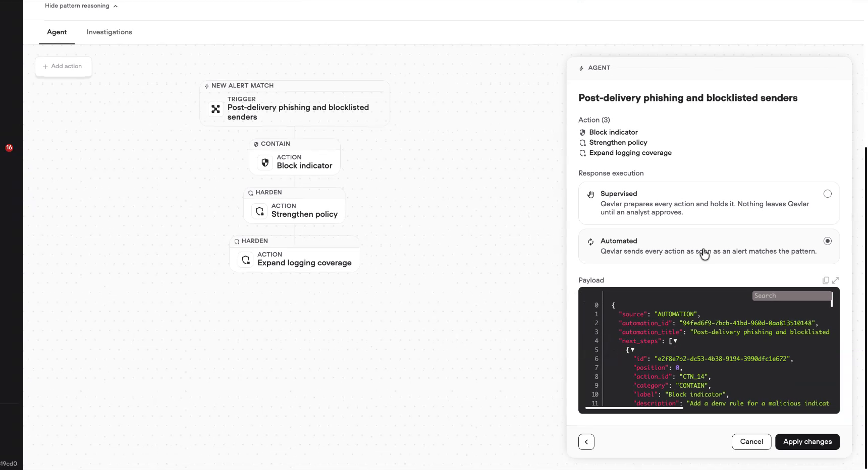Click the payload horizontal scrollbar

pos(634,407)
